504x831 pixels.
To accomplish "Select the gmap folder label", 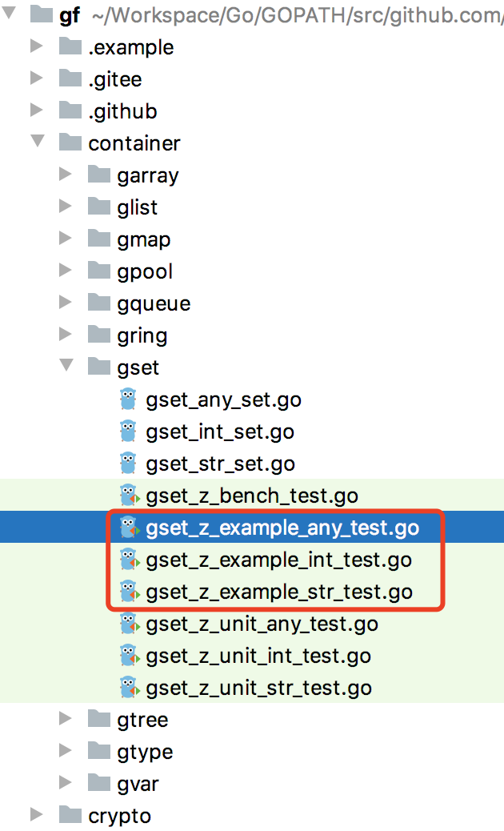I will click(x=144, y=239).
